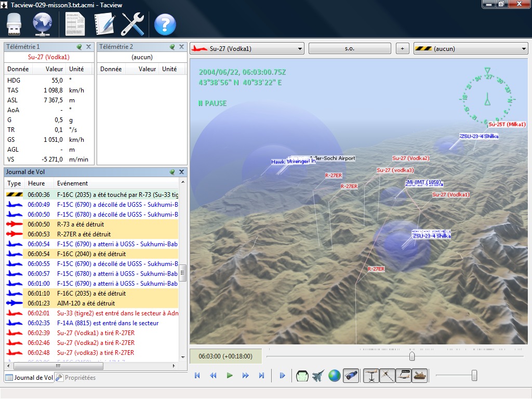The height and width of the screenshot is (399, 532).
Task: Close the Télémétrie 1 panel
Action: [x=88, y=47]
